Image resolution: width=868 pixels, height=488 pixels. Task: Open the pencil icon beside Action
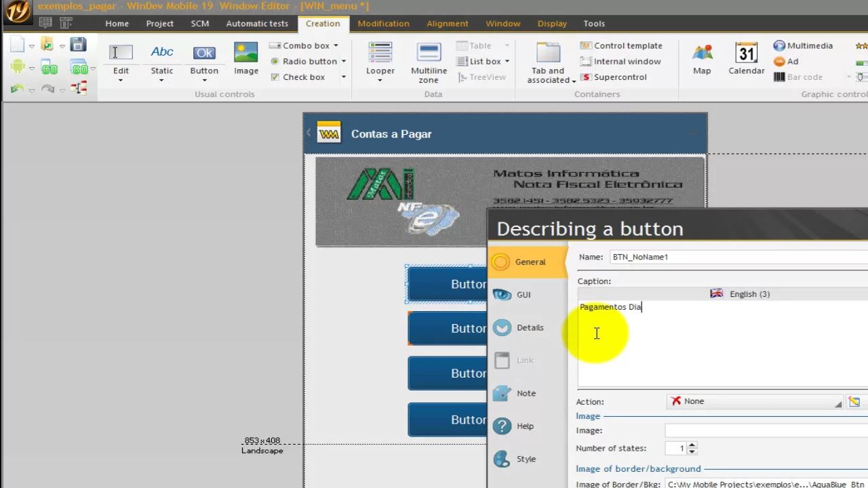pos(854,401)
